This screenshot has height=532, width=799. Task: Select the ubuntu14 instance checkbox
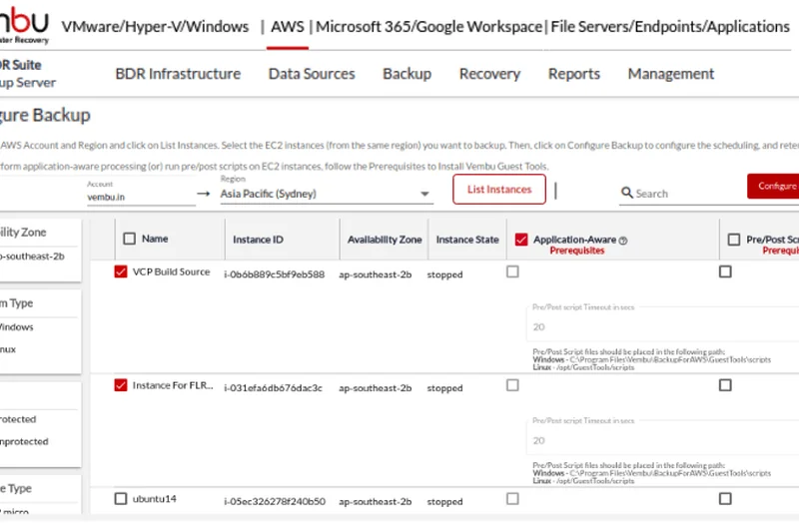121,499
